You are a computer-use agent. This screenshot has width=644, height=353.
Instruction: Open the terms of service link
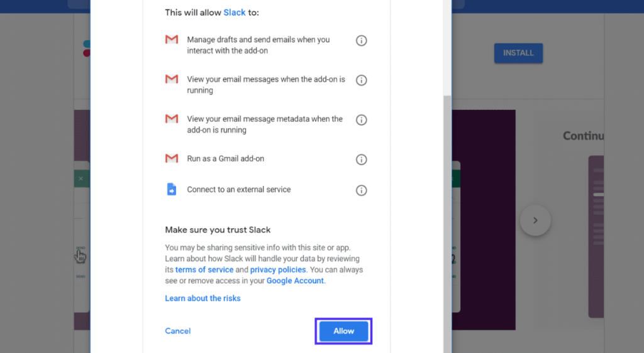[x=204, y=269]
